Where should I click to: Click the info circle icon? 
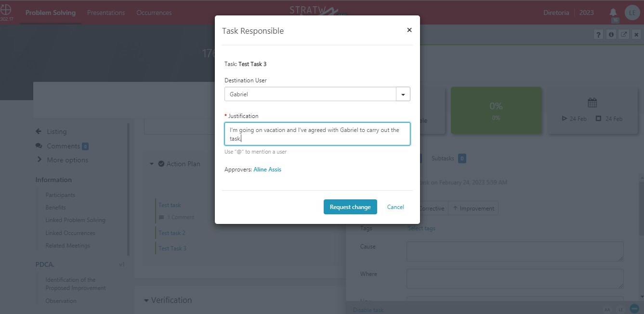pos(611,35)
